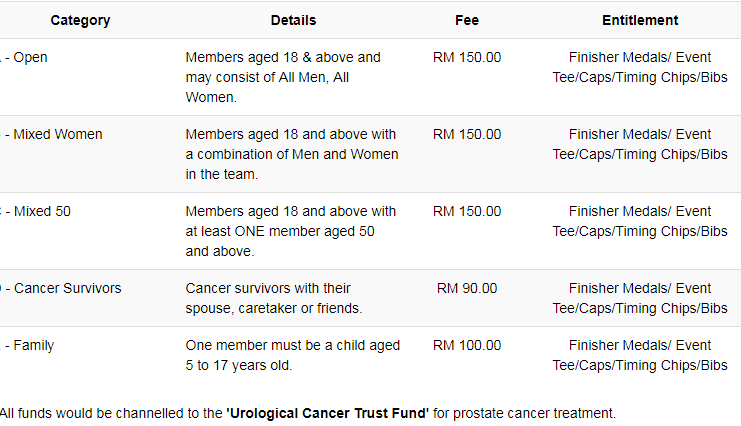
Task: Click the Details column header
Action: (x=293, y=20)
